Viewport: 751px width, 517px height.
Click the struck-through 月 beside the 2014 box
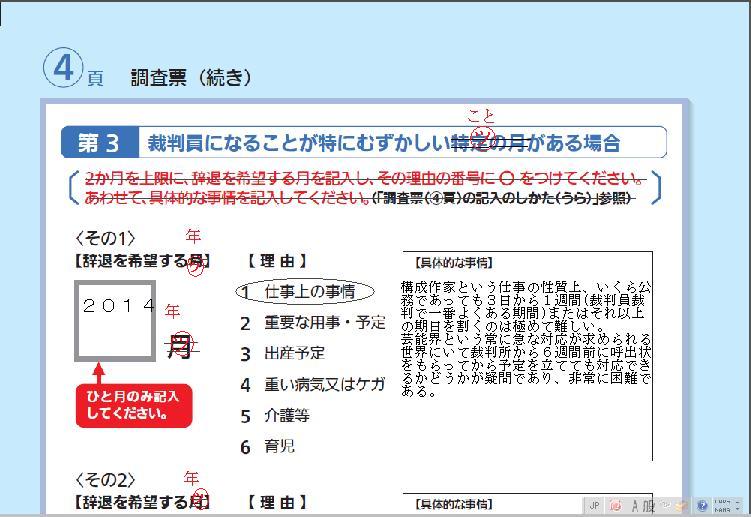[x=180, y=346]
